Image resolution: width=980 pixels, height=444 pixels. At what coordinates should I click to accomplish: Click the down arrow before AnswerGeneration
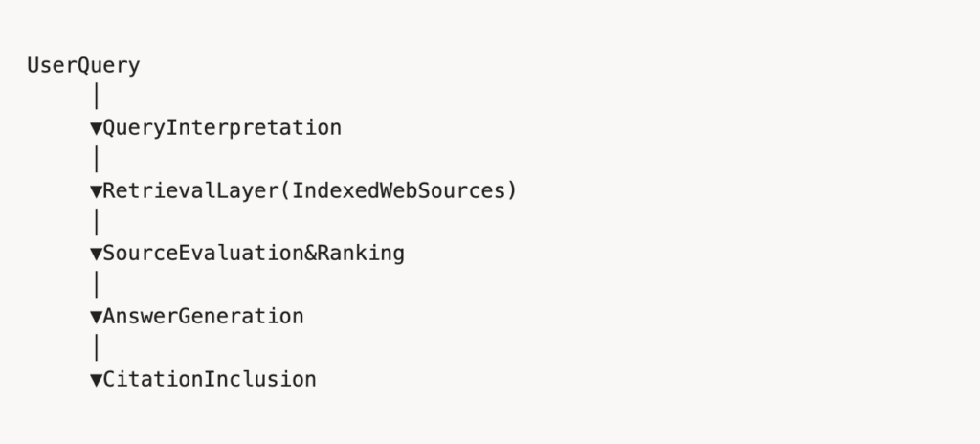coord(96,317)
